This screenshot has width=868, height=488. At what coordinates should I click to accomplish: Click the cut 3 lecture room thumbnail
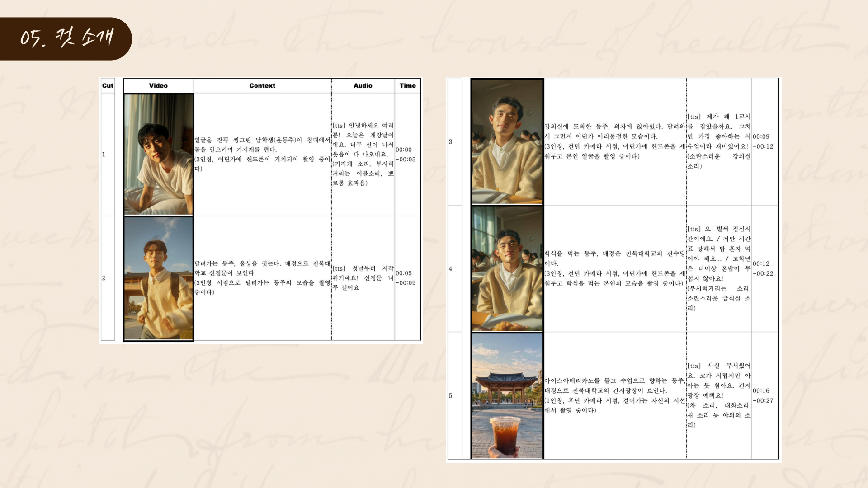click(x=507, y=141)
